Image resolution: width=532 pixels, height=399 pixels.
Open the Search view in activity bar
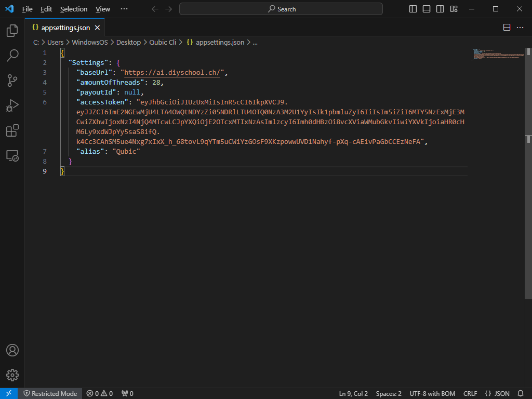12,55
